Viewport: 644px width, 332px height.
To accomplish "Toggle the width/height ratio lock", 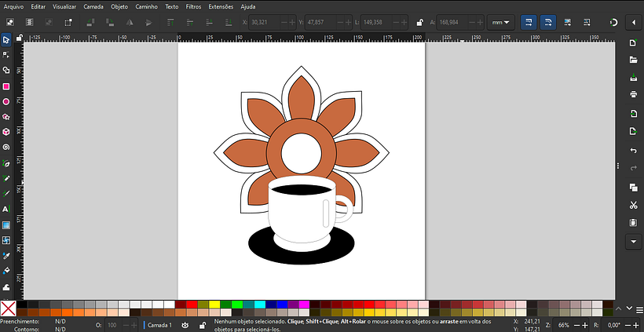I will [x=421, y=23].
